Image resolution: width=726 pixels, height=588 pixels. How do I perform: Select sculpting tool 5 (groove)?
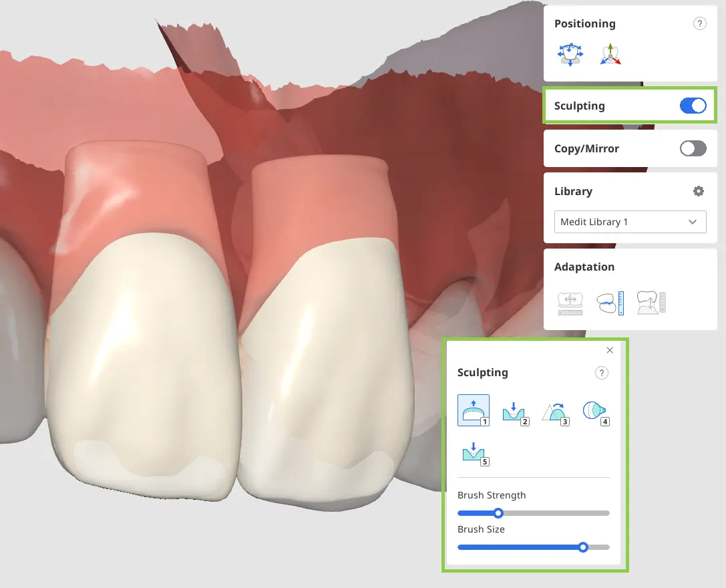click(x=475, y=453)
